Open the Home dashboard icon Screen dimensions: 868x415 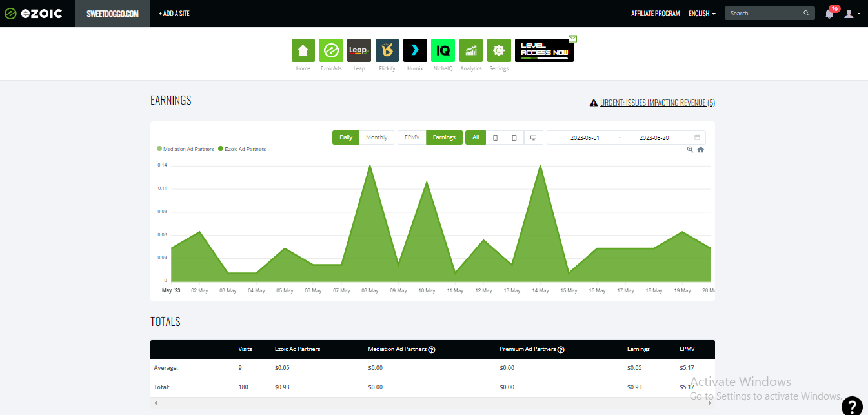303,50
